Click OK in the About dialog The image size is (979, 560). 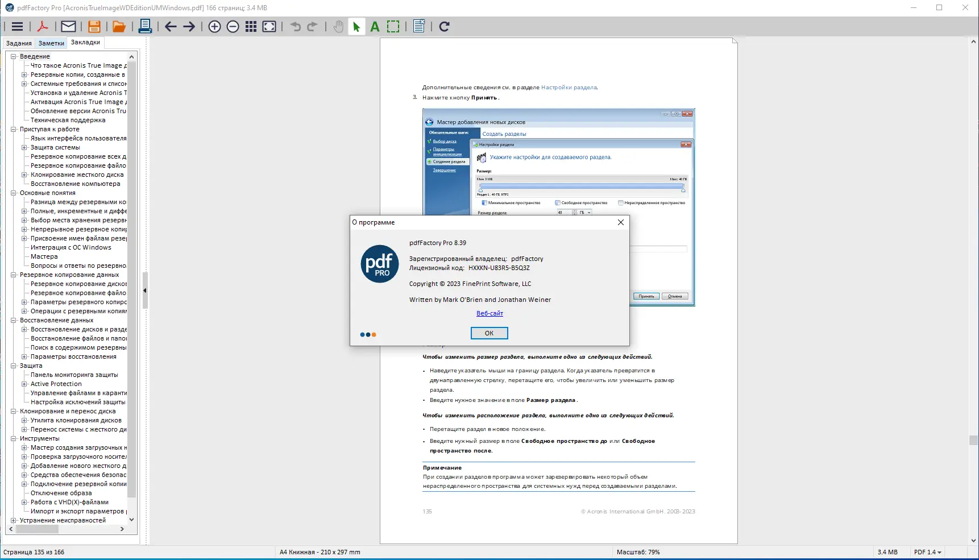[x=489, y=333]
